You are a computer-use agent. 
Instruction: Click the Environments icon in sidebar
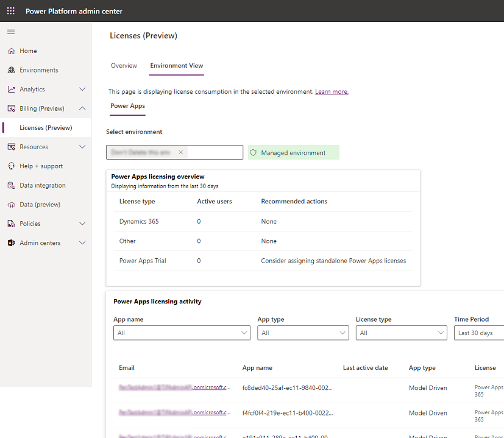point(11,70)
